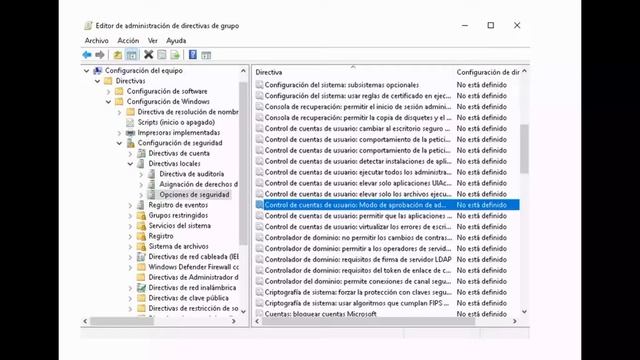
Task: Expand the Directivas de clave pública node
Action: tap(131, 298)
